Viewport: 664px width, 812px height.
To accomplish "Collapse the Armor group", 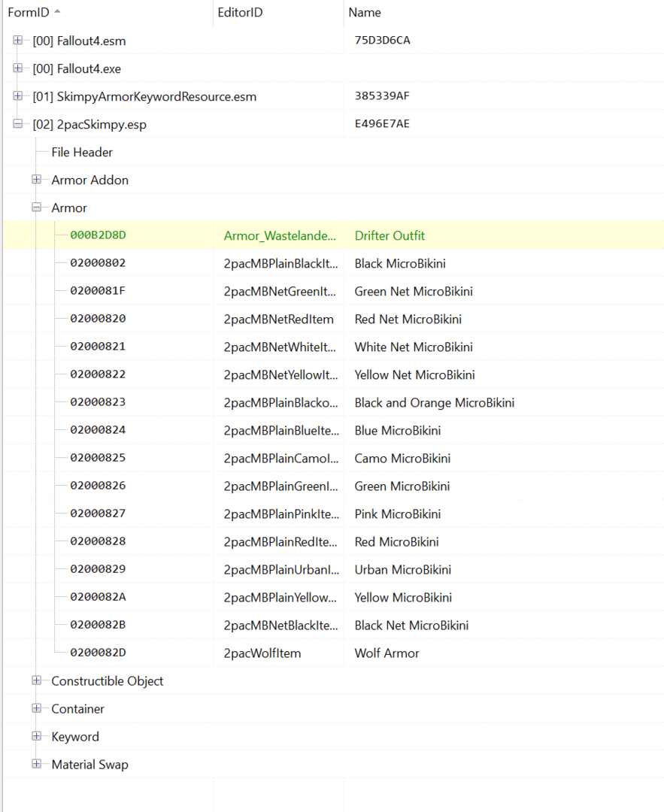I will 36,208.
